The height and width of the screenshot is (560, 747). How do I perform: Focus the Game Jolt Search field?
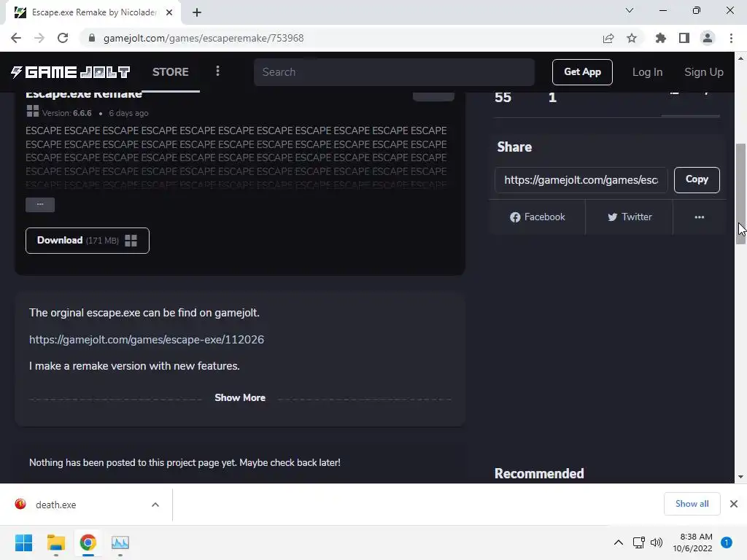pyautogui.click(x=394, y=72)
